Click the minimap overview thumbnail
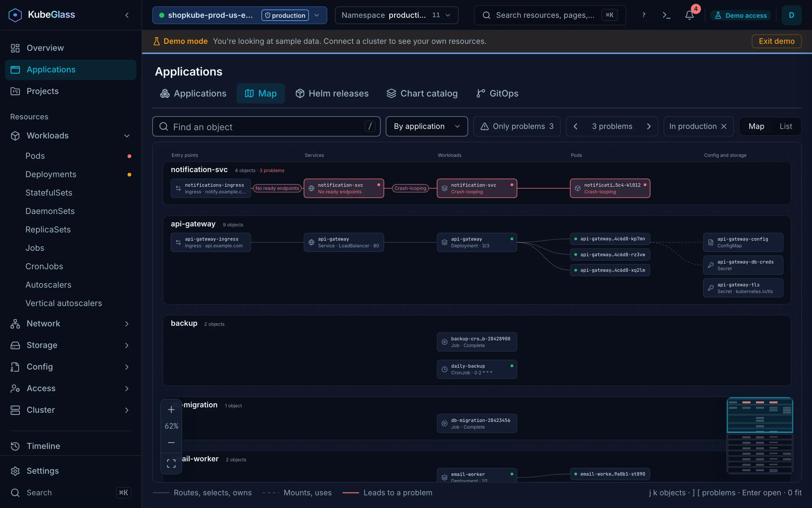The image size is (812, 508). tap(760, 435)
